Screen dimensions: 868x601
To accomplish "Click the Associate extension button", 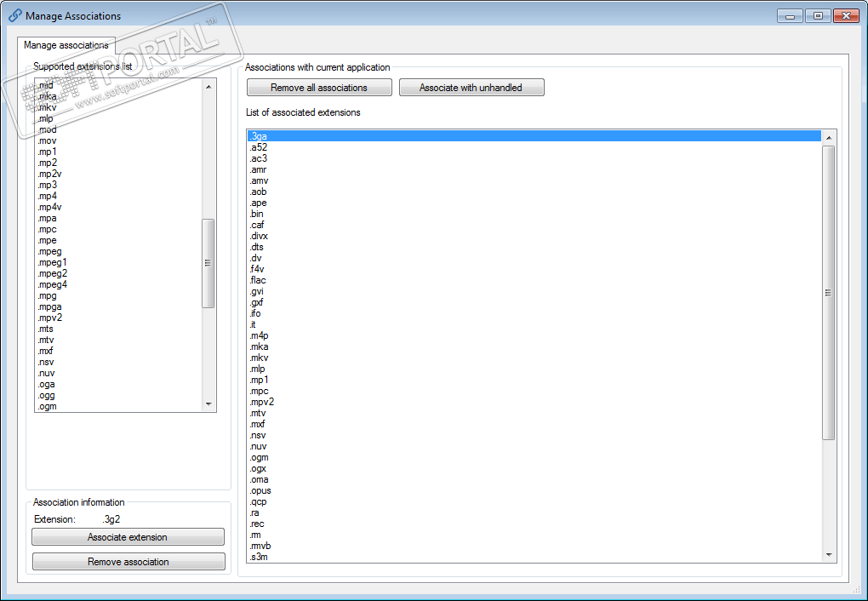I will (x=128, y=537).
